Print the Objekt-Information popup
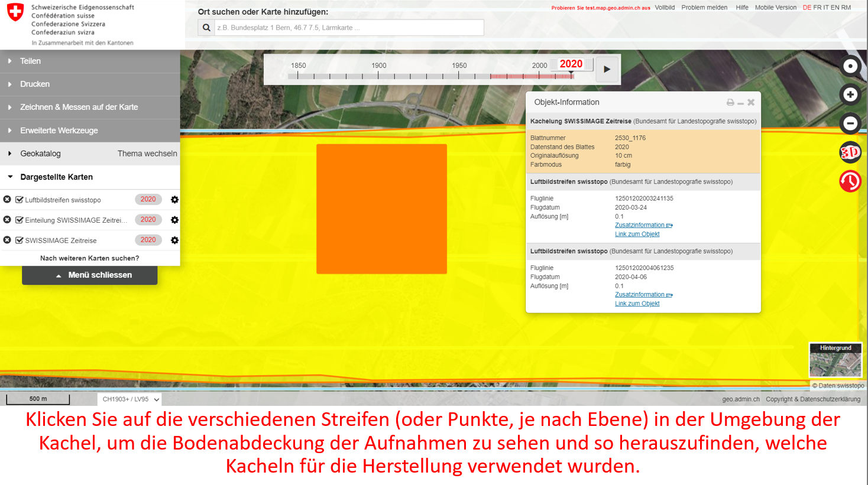 [730, 103]
